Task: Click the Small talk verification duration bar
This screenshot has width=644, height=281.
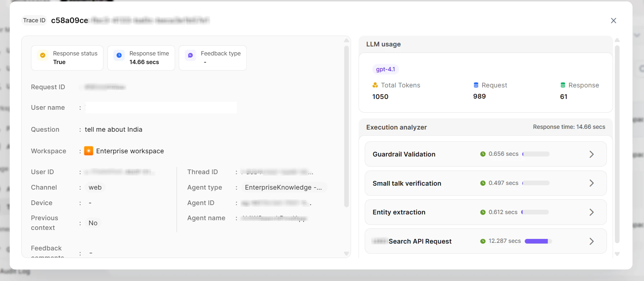Action: (x=536, y=183)
